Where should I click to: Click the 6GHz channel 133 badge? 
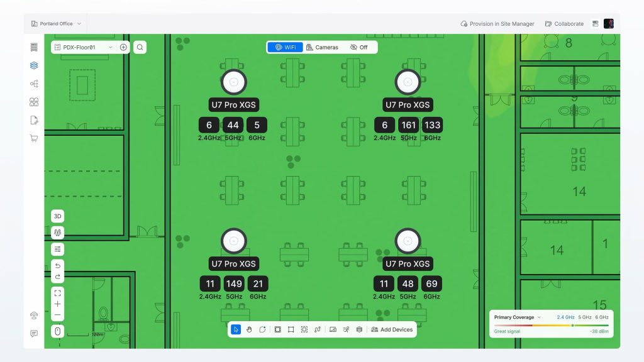[432, 125]
